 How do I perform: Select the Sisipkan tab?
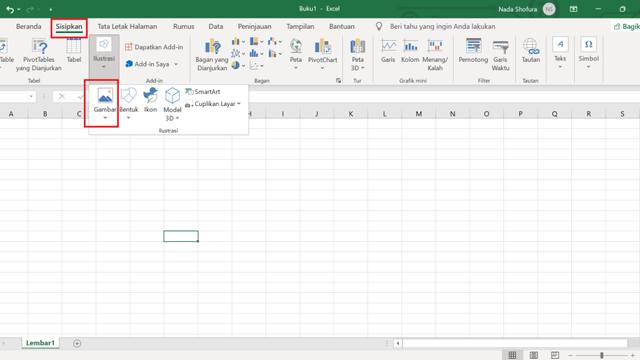click(x=69, y=27)
